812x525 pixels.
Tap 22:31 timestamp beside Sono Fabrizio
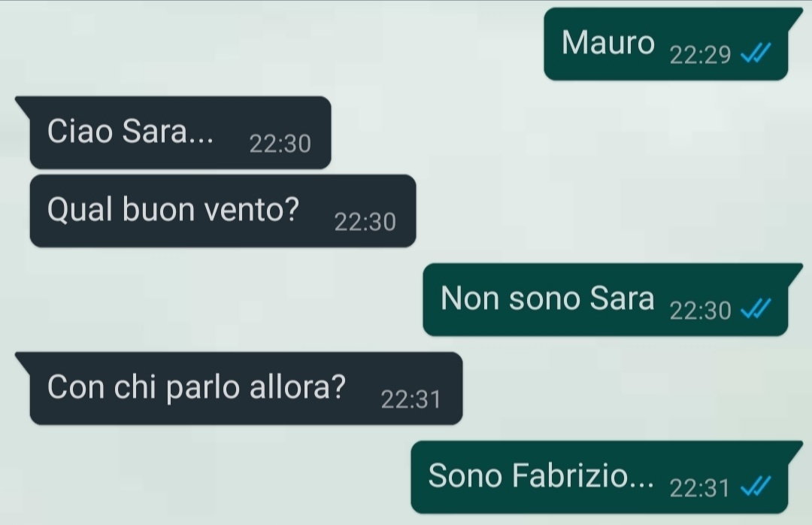[x=699, y=488]
